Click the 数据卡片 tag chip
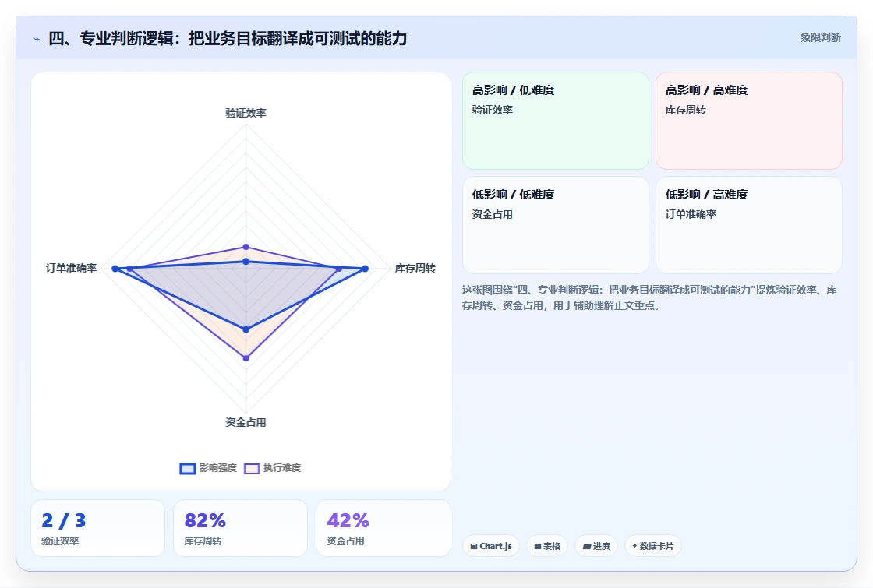 (652, 546)
